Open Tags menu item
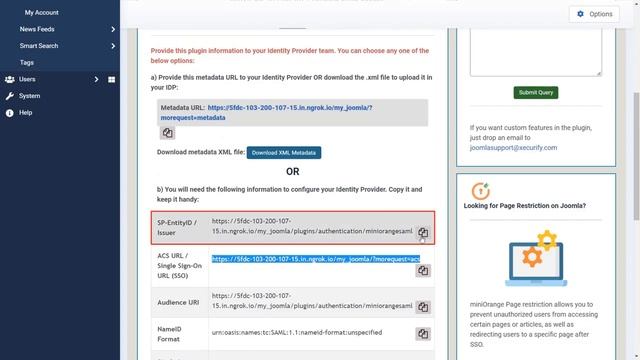 pos(27,63)
